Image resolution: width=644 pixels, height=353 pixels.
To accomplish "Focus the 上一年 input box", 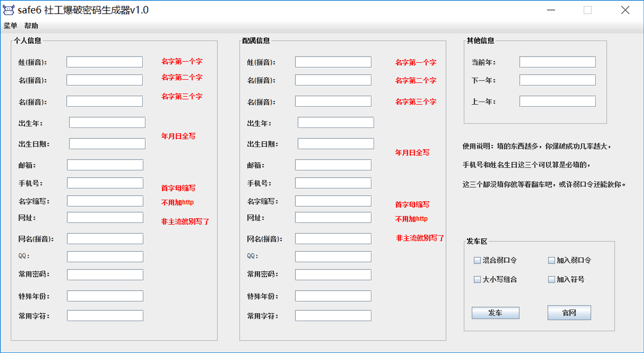I will [557, 101].
